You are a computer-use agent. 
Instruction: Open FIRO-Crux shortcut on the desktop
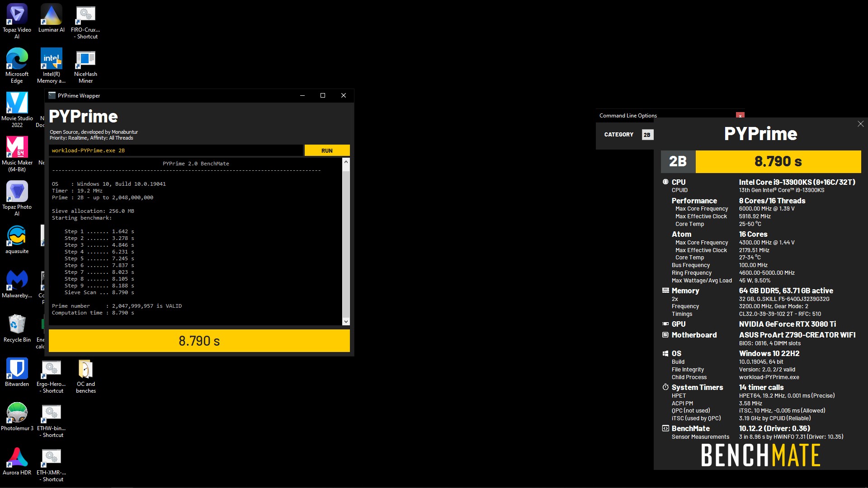tap(85, 21)
